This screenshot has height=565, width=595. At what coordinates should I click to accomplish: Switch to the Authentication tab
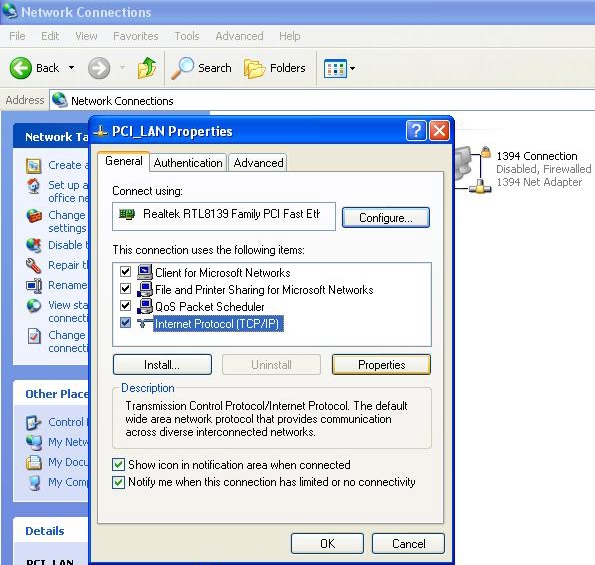(188, 163)
